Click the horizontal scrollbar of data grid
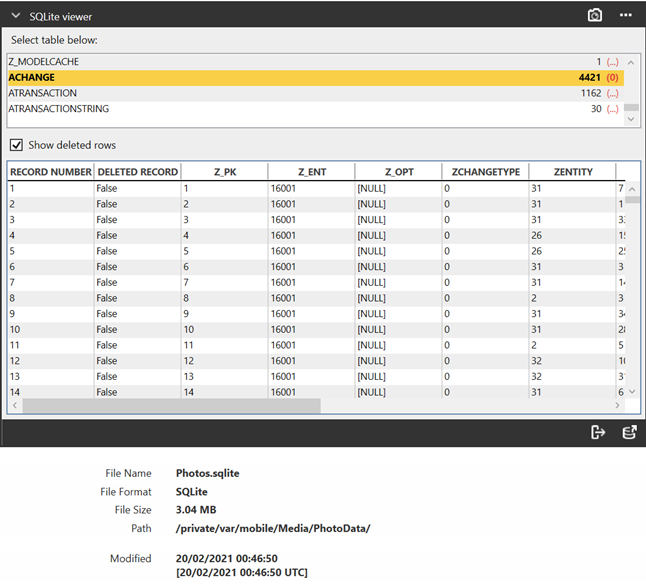The image size is (646, 586). [x=170, y=406]
